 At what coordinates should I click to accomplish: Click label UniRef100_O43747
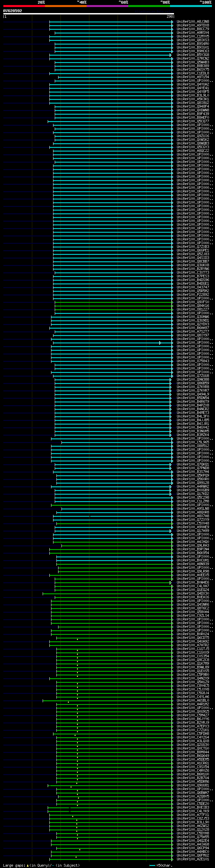point(193,287)
